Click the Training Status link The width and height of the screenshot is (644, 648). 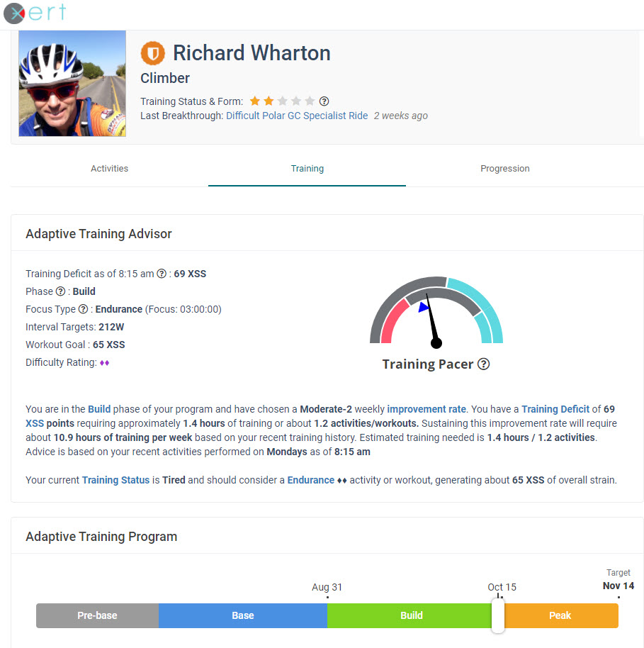click(x=115, y=480)
